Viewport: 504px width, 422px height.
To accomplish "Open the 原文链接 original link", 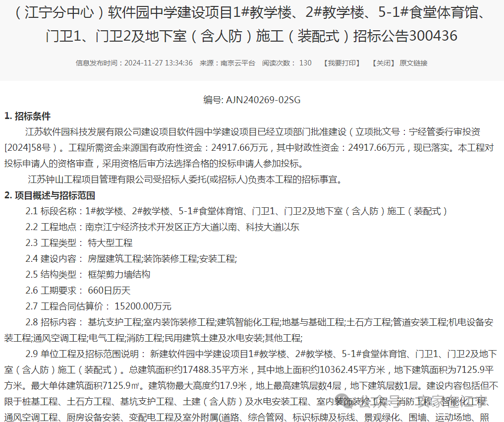I will click(x=414, y=63).
